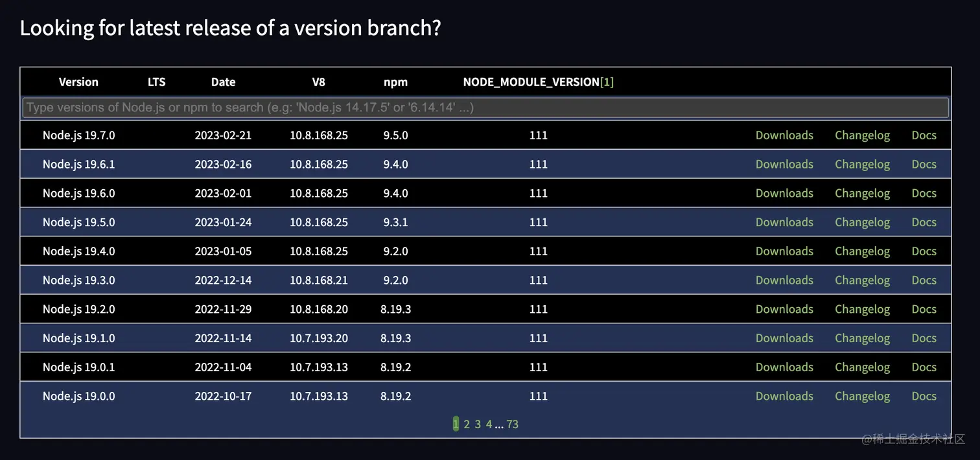Click the V8 column header

pyautogui.click(x=318, y=82)
